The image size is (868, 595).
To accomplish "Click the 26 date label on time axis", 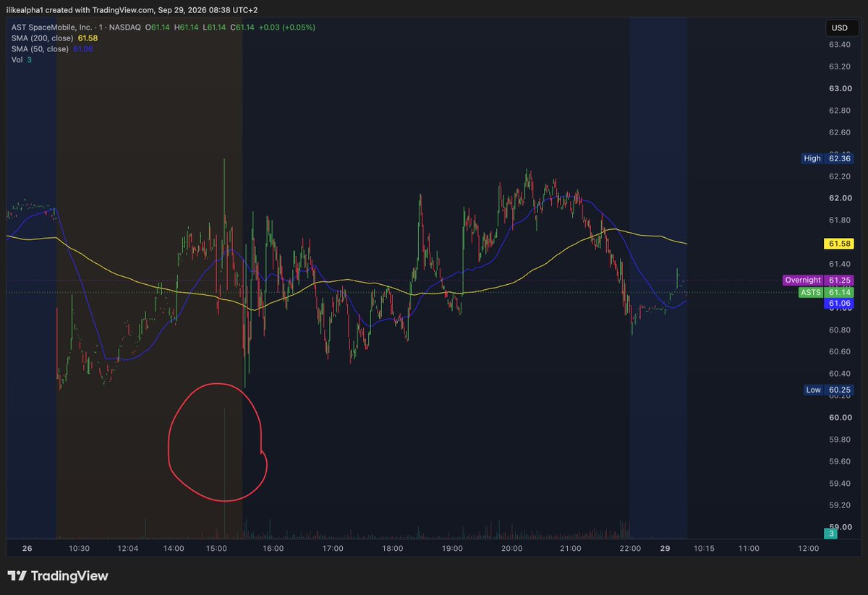I will [x=27, y=549].
